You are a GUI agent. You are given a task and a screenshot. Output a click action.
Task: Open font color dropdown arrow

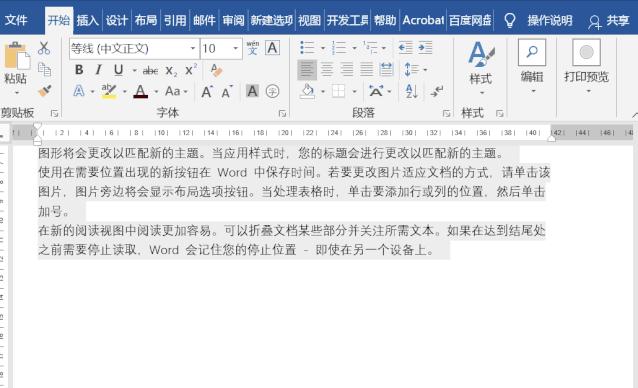tap(156, 92)
